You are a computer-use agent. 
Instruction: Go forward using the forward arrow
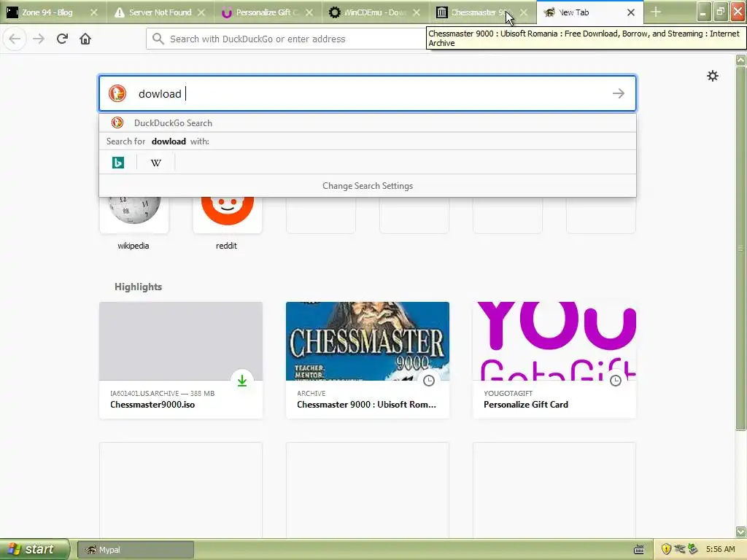39,39
